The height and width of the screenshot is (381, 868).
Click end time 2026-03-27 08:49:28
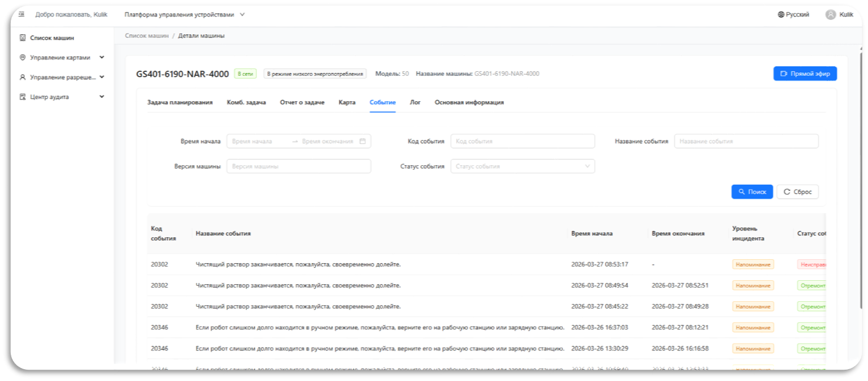(x=680, y=306)
